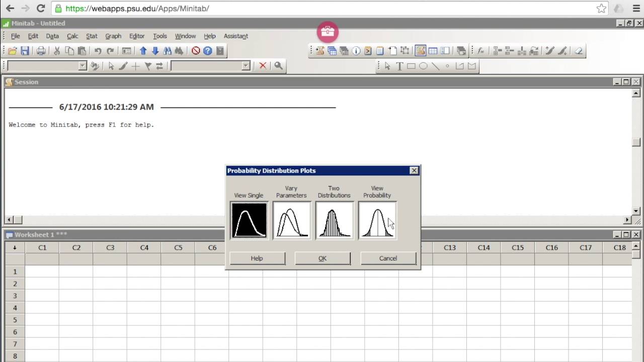Click the Copy icon in toolbar
Image resolution: width=644 pixels, height=362 pixels.
(x=69, y=51)
